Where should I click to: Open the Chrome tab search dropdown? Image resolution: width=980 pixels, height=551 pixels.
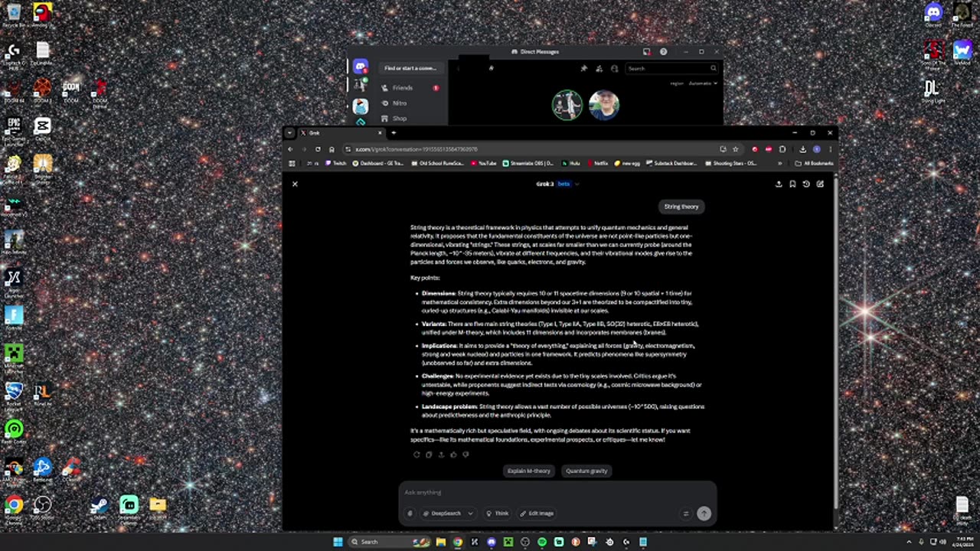click(x=289, y=132)
